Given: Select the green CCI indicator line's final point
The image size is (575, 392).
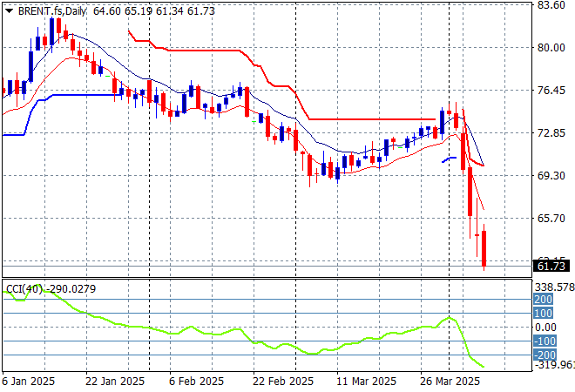Looking at the screenshot, I should pyautogui.click(x=484, y=367).
